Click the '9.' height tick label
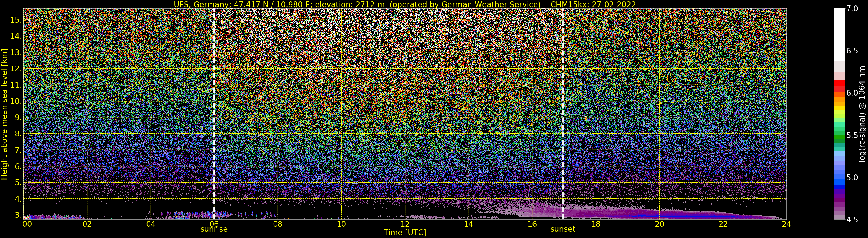Screen dimensions: 868x238 click(18, 118)
